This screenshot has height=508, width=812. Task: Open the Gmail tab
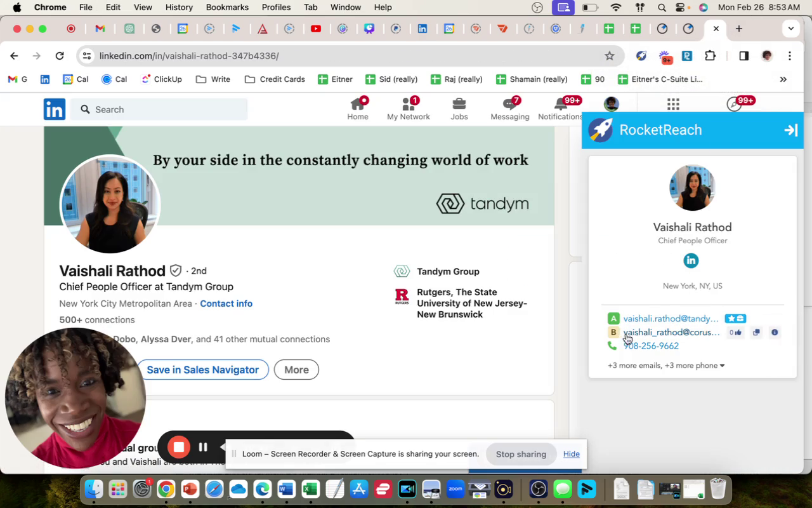tap(100, 29)
